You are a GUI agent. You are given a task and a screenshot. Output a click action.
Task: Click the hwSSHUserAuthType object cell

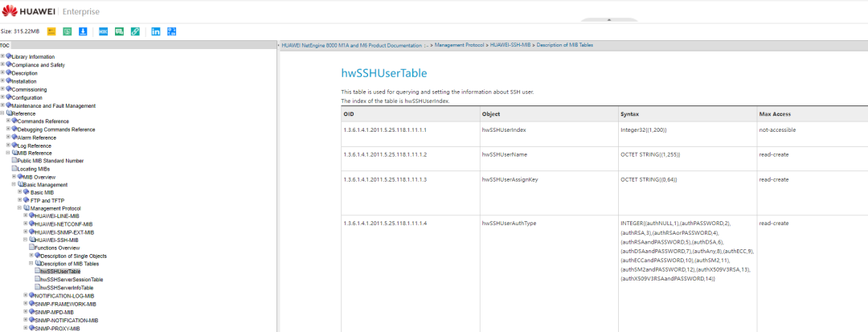[549, 273]
